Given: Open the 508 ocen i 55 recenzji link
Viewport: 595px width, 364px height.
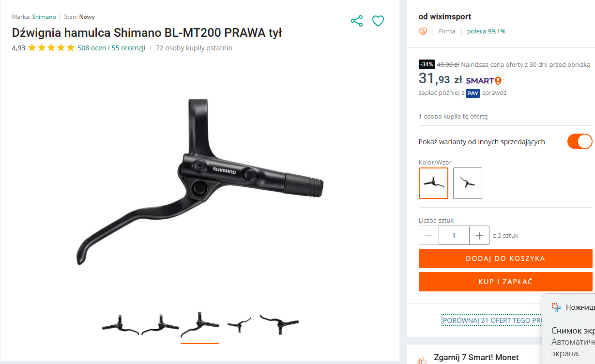Looking at the screenshot, I should [x=111, y=48].
